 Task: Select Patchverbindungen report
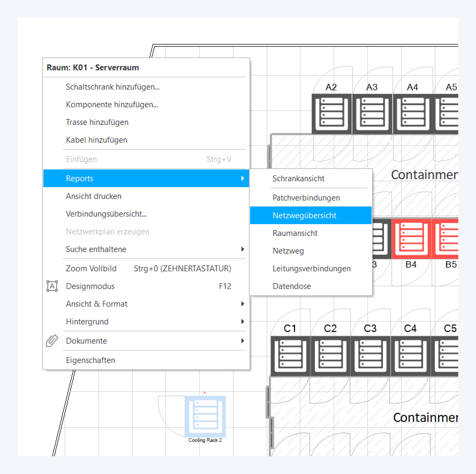coord(306,198)
